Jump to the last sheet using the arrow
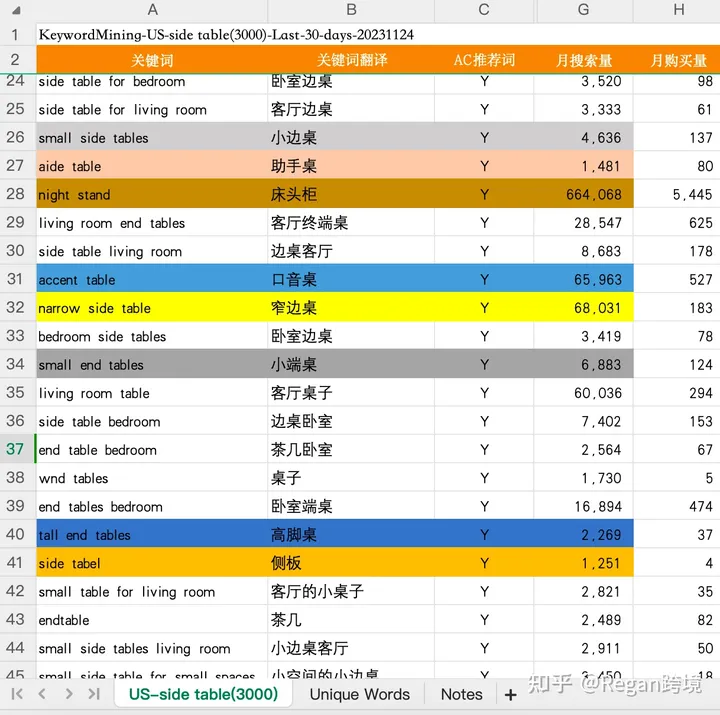This screenshot has height=715, width=720. (94, 694)
